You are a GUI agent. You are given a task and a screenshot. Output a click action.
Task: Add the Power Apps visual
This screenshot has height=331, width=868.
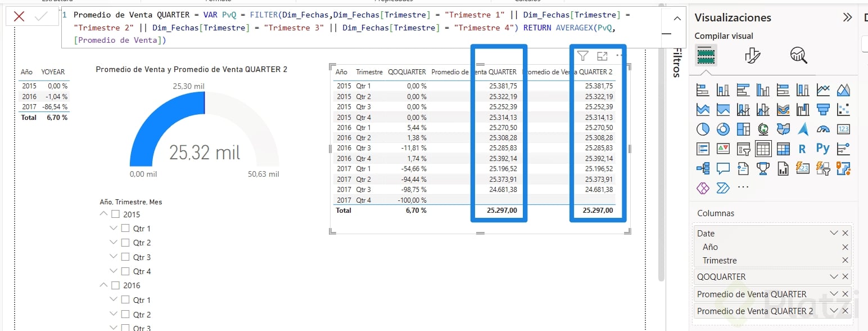703,188
